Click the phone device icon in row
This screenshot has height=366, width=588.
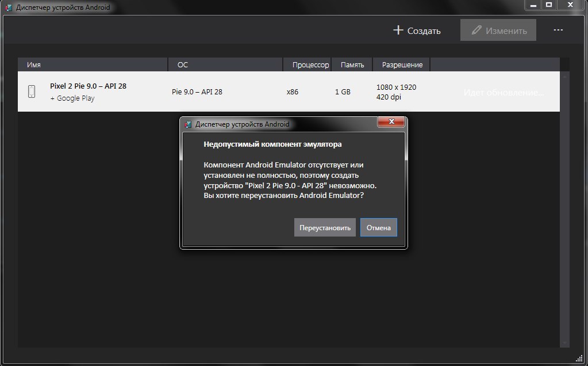[x=32, y=91]
